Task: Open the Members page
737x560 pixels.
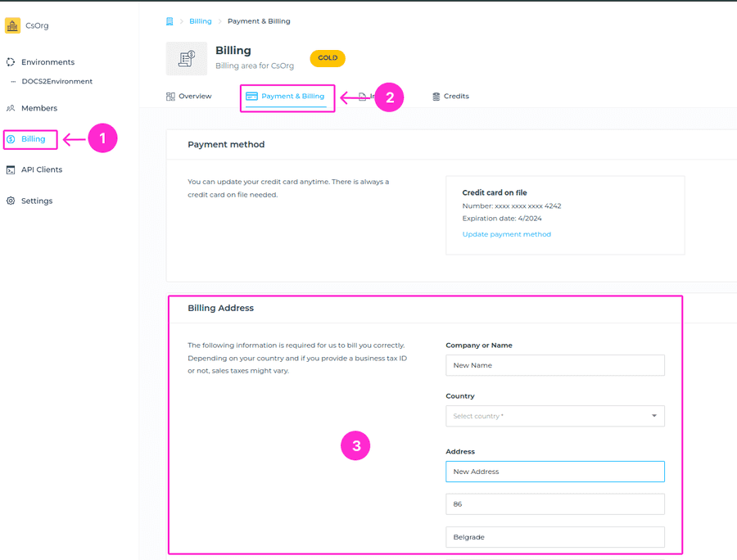Action: pyautogui.click(x=38, y=108)
